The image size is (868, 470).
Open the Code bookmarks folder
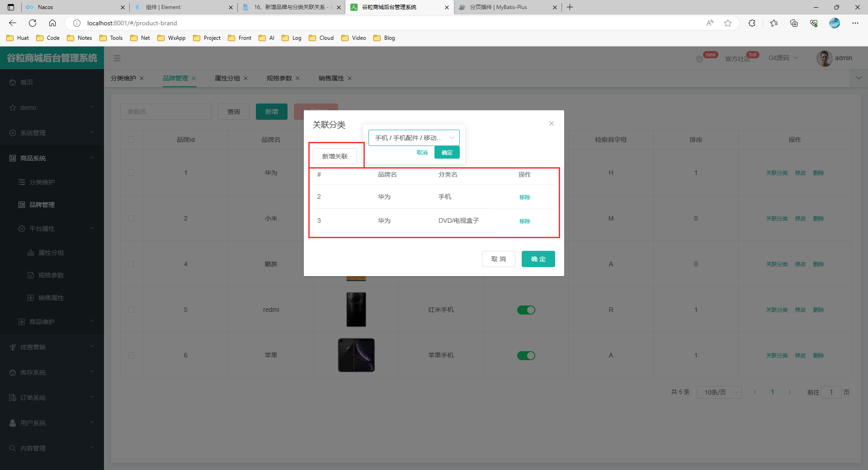coord(48,38)
